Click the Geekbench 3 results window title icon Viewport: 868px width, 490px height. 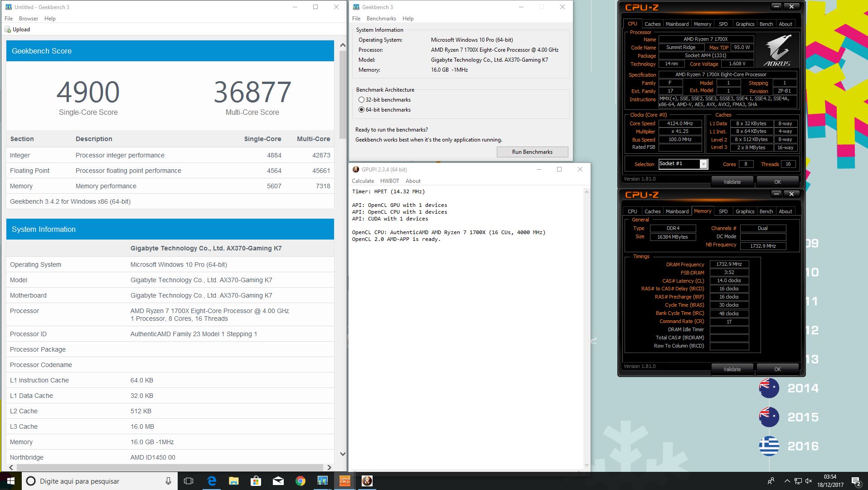[x=9, y=7]
